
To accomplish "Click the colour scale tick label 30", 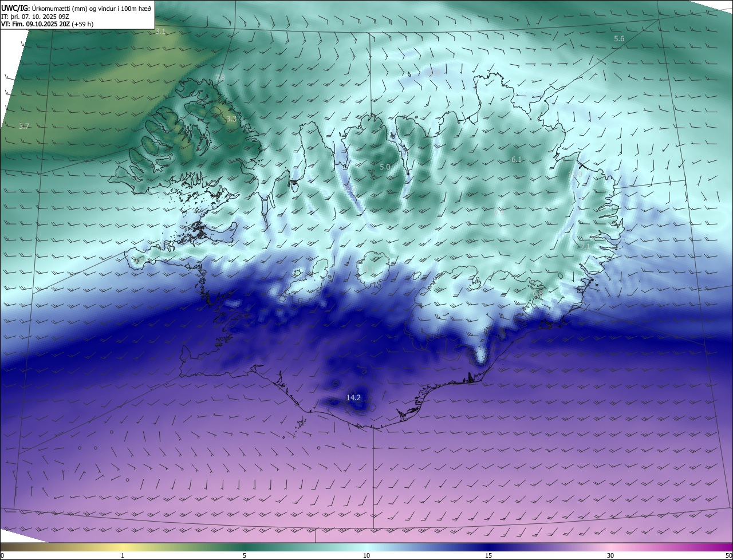I will tap(610, 555).
